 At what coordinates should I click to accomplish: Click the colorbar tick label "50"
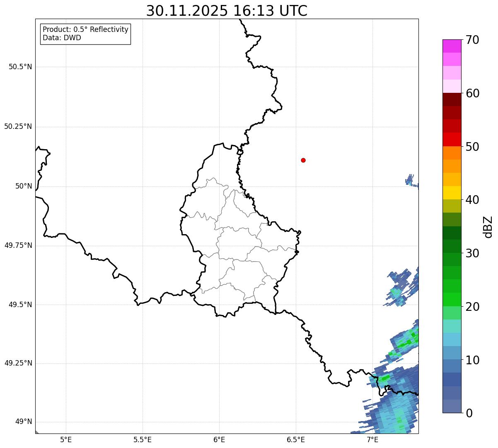(x=472, y=147)
